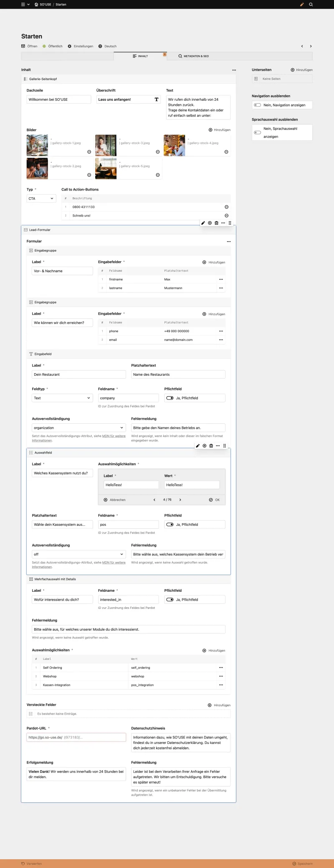Remove the Schreib uns! button row
Screen dimensions: 334x868
click(227, 216)
